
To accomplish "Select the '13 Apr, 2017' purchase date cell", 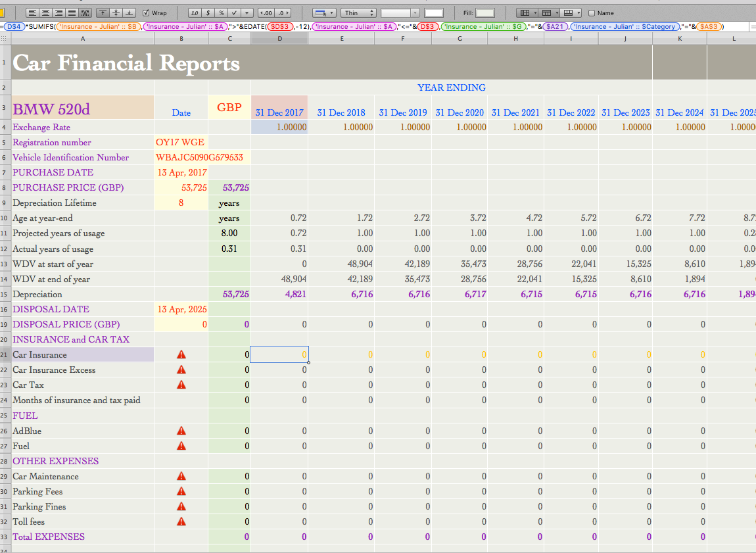I will (x=181, y=172).
